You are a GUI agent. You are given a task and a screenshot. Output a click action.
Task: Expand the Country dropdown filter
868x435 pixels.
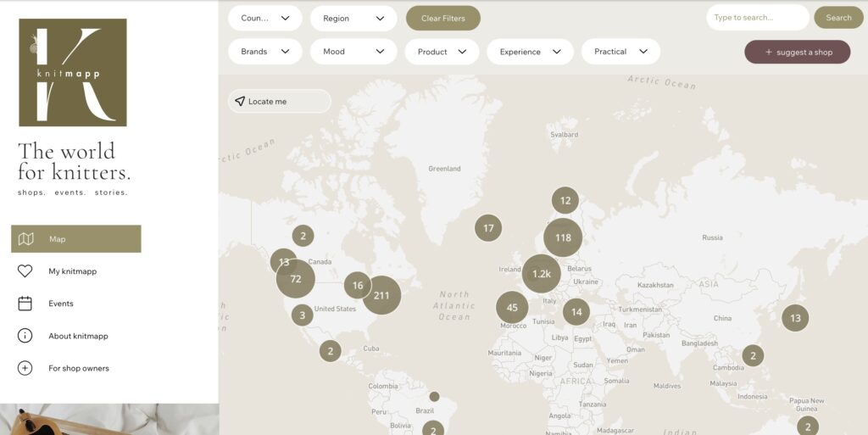pos(265,19)
